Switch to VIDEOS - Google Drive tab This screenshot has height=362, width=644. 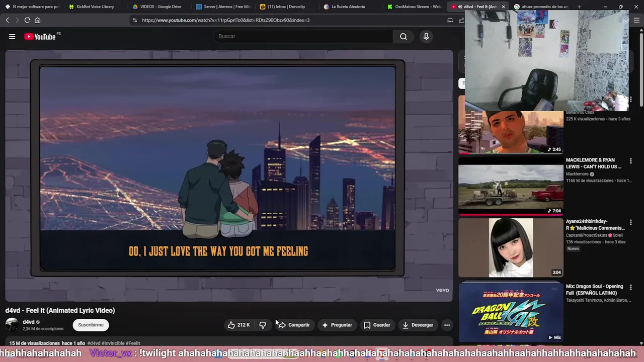pyautogui.click(x=157, y=7)
